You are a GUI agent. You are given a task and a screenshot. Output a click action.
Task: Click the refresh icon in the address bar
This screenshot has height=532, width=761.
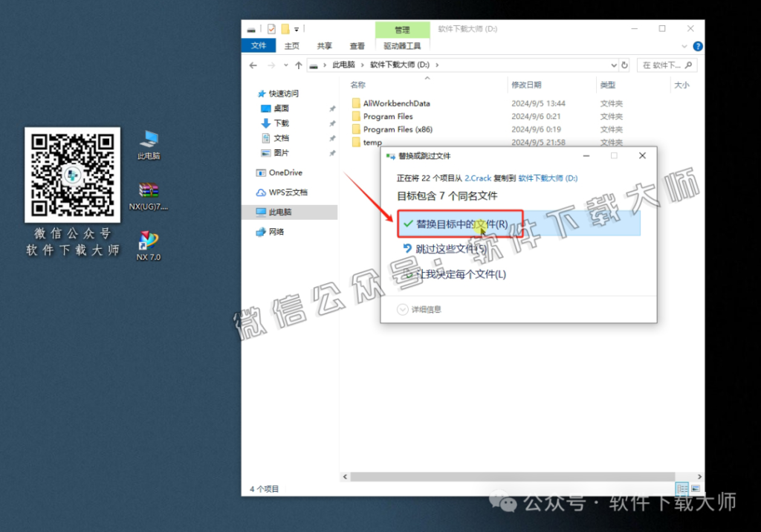click(624, 65)
